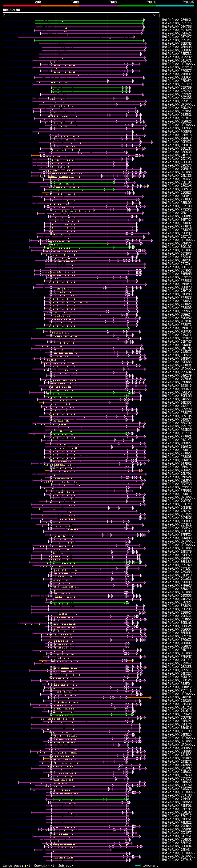This screenshot has width=197, height=868.
Task: Click the purple ~60% identity legend segment
Action: tap(99, 6)
